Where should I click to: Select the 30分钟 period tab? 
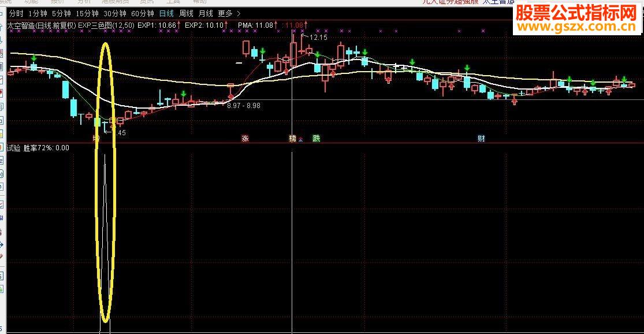coord(115,13)
